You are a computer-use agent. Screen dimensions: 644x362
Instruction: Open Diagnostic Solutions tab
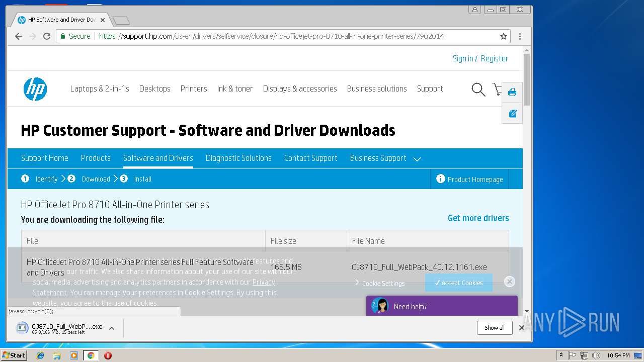coord(238,158)
